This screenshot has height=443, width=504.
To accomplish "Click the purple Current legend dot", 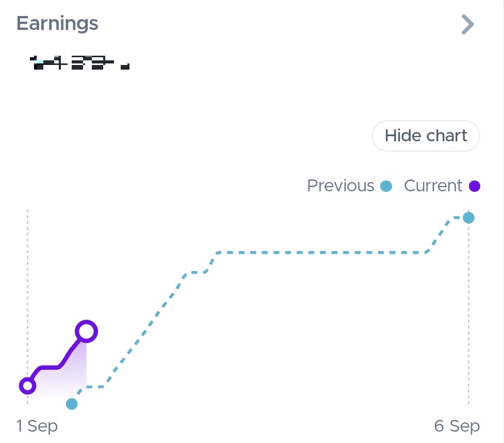I will click(475, 186).
